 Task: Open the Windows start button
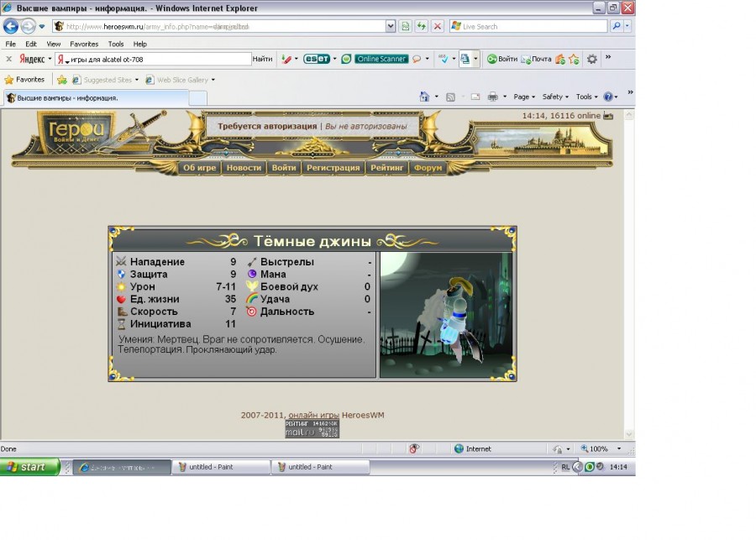29,467
